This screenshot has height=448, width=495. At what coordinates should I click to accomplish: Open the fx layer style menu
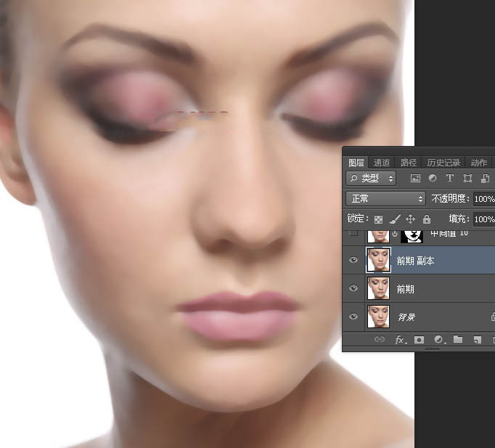pos(399,339)
